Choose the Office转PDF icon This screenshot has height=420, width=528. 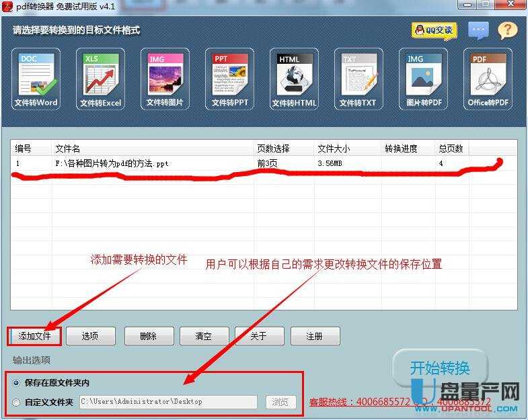coord(488,79)
